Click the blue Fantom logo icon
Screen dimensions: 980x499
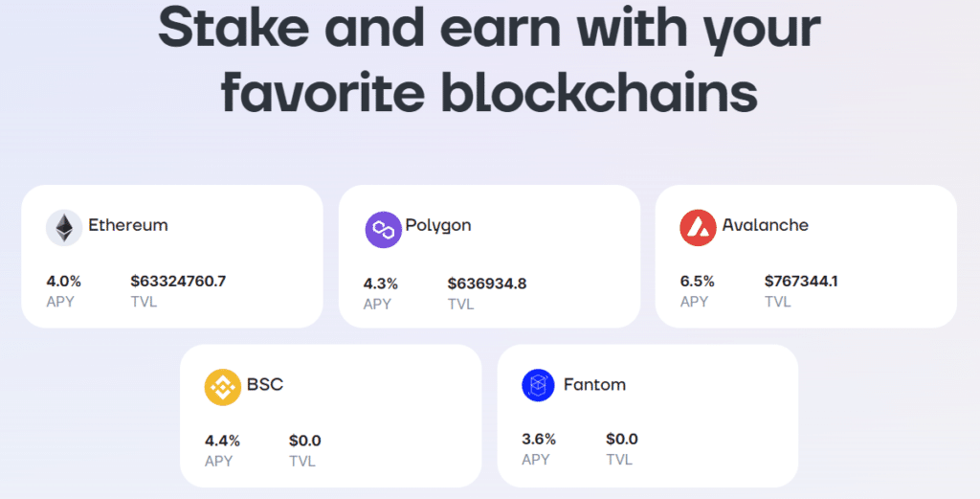coord(538,385)
